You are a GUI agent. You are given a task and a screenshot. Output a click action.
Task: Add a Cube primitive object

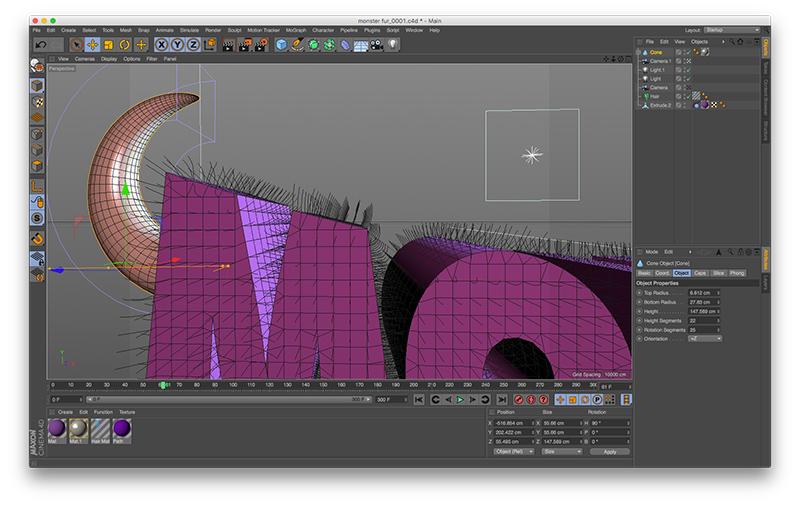pyautogui.click(x=281, y=44)
